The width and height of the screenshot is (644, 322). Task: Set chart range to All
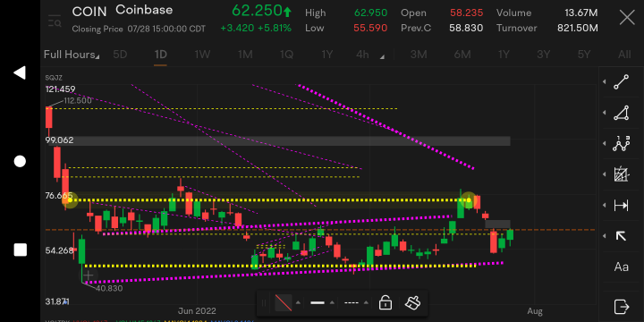624,55
